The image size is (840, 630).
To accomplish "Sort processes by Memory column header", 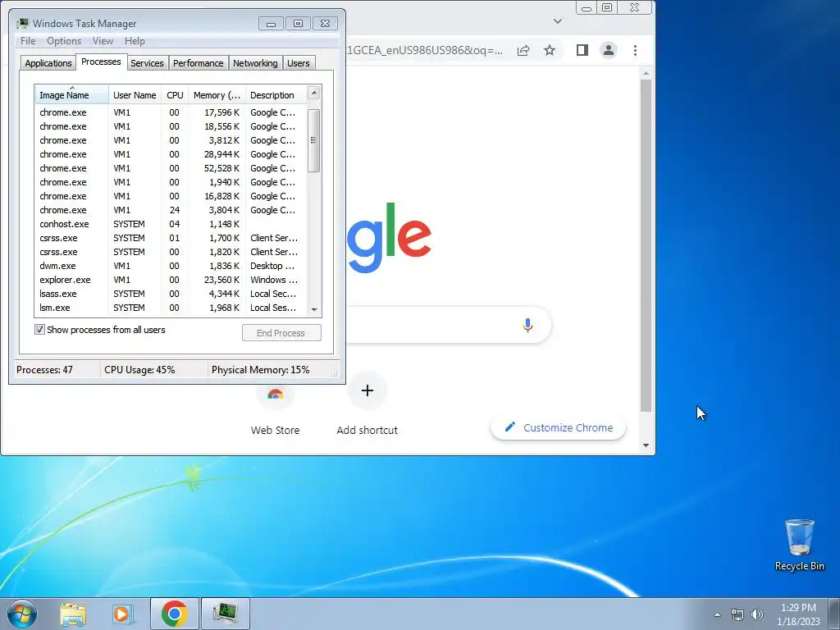I will point(217,95).
